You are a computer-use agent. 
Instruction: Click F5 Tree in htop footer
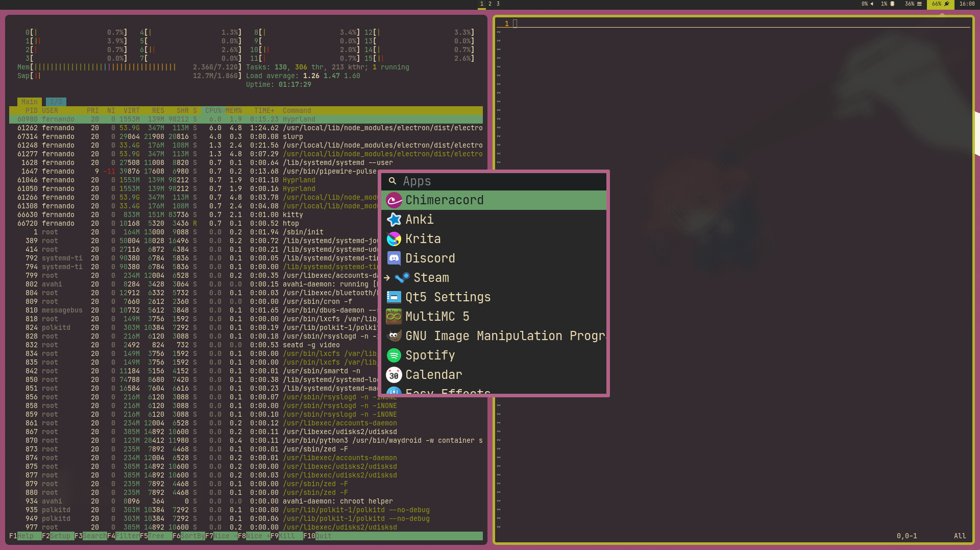point(156,536)
